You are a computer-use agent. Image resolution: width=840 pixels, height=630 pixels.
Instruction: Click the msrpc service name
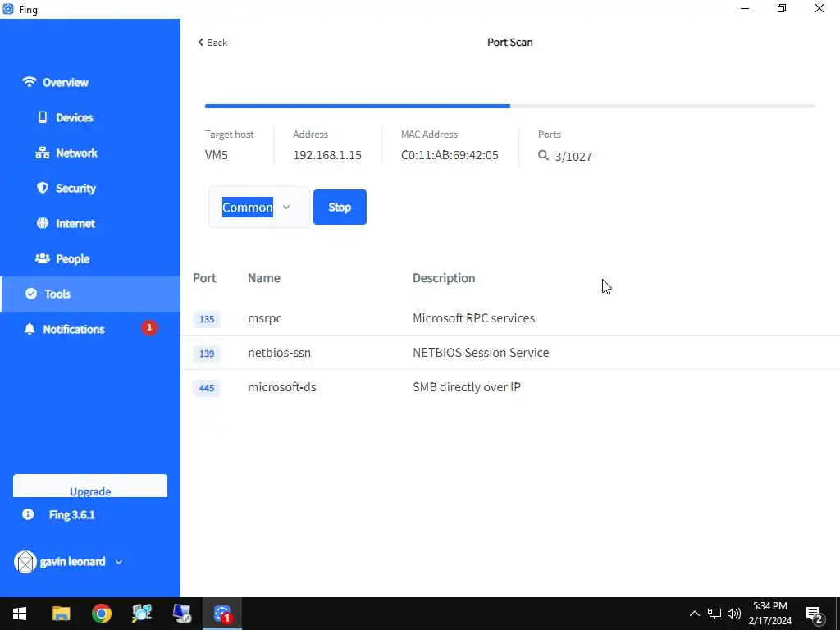pyautogui.click(x=265, y=318)
